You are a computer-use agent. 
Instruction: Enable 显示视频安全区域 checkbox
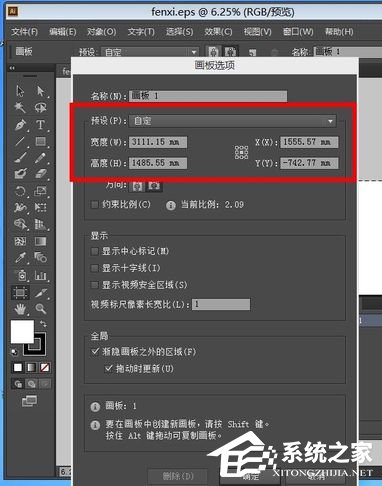click(x=95, y=285)
